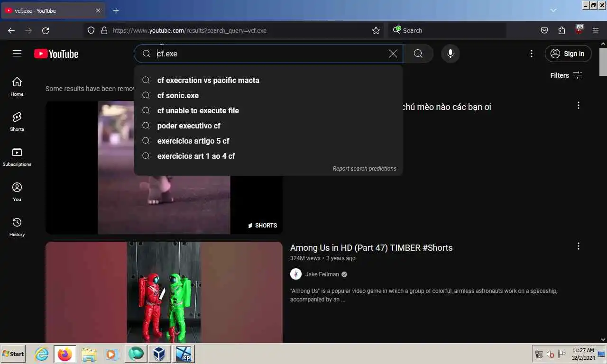
Task: Open Jake Fellman channel name
Action: 322,274
